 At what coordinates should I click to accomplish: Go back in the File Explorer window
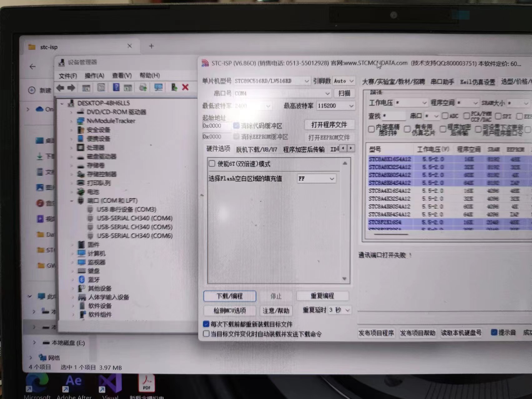32,66
